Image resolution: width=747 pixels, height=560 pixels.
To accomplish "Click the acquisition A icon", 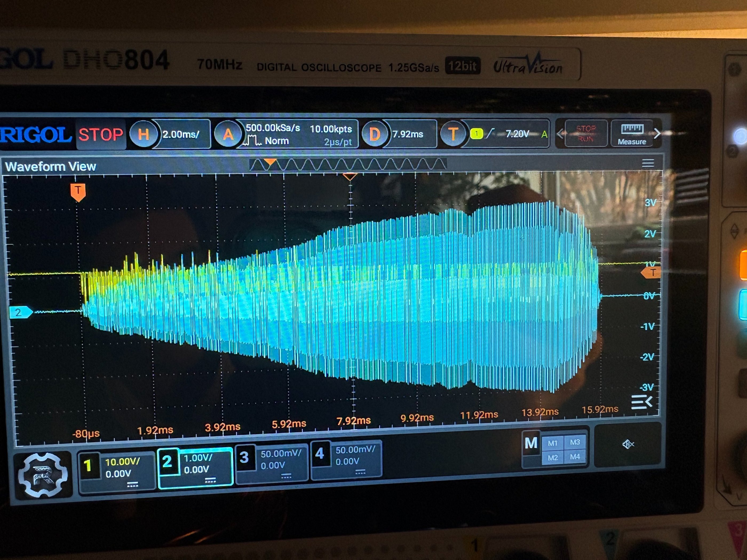I will 228,134.
